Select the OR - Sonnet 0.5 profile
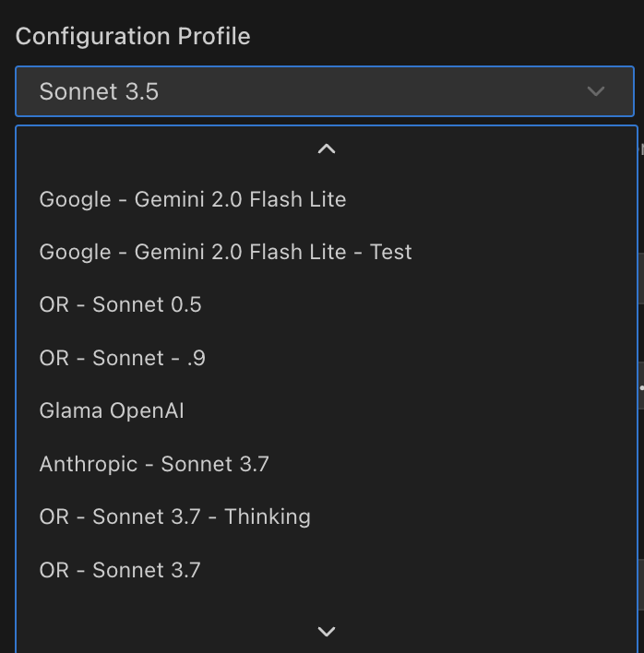 click(x=120, y=304)
